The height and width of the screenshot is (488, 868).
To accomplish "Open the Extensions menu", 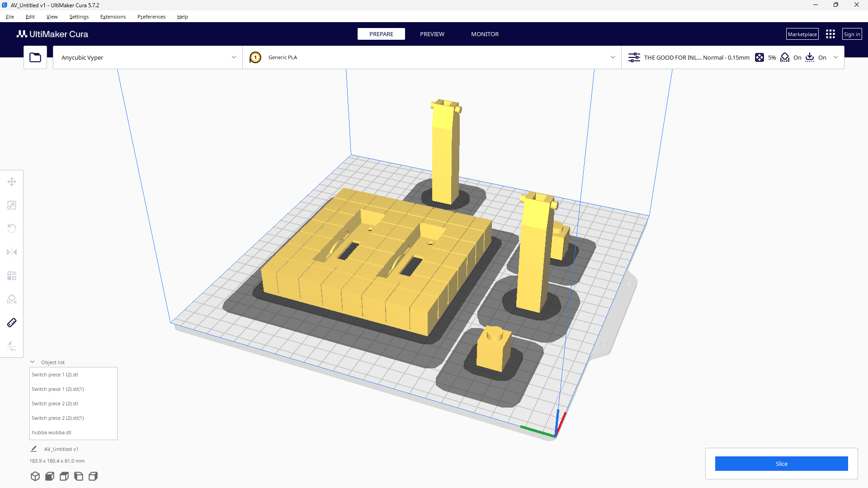I will [113, 17].
